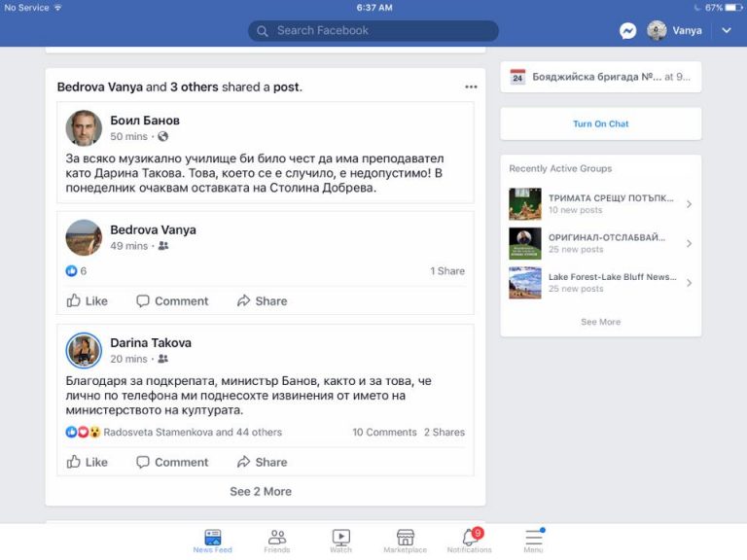
Task: Expand See 2 More posts
Action: pos(261,491)
